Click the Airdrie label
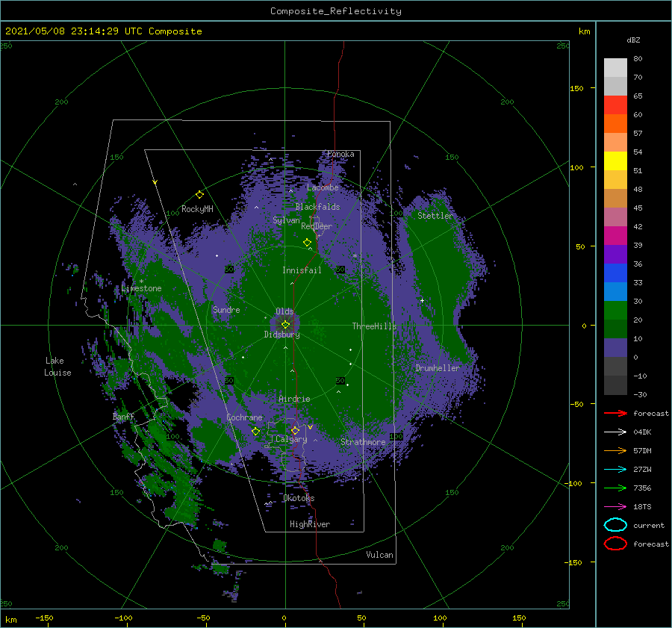Screen dimensions: 672x628 (x=294, y=399)
